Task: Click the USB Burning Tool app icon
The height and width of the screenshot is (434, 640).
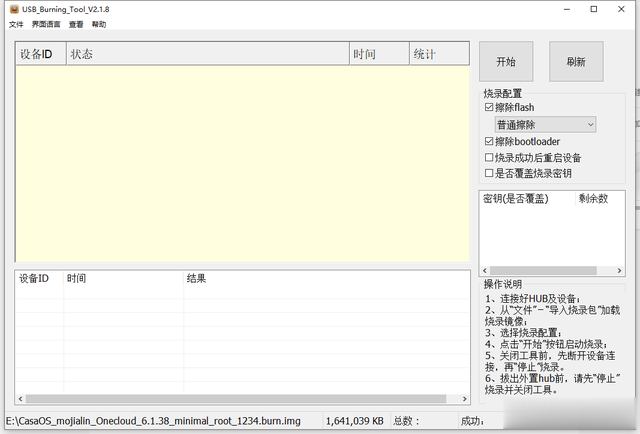Action: point(14,9)
